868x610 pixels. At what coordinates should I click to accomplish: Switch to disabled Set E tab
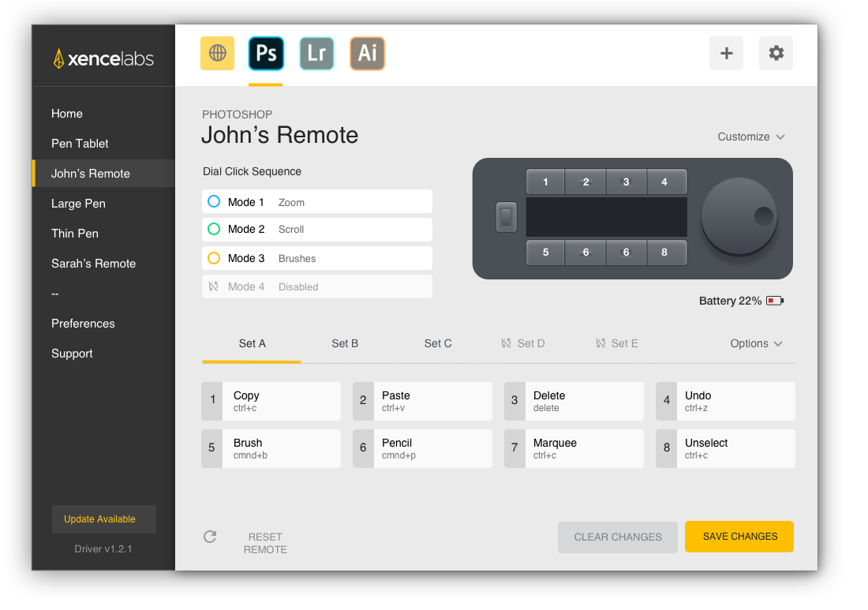(x=617, y=344)
